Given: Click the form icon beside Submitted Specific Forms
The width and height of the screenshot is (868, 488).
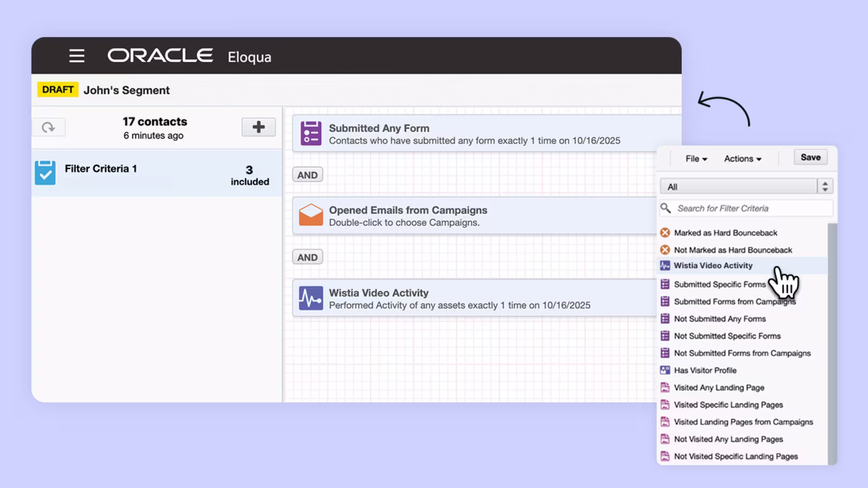Looking at the screenshot, I should point(665,284).
